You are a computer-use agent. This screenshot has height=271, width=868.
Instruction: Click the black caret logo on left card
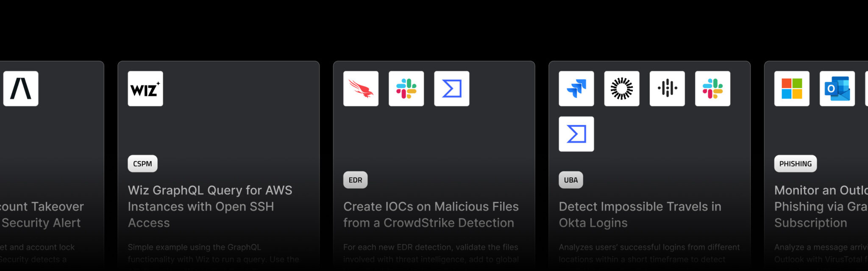click(x=21, y=88)
